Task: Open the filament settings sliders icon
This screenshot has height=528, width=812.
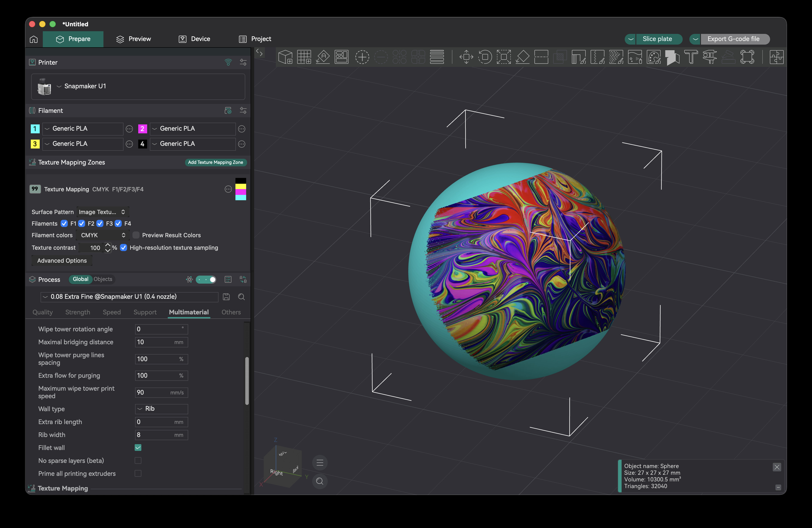Action: click(243, 111)
